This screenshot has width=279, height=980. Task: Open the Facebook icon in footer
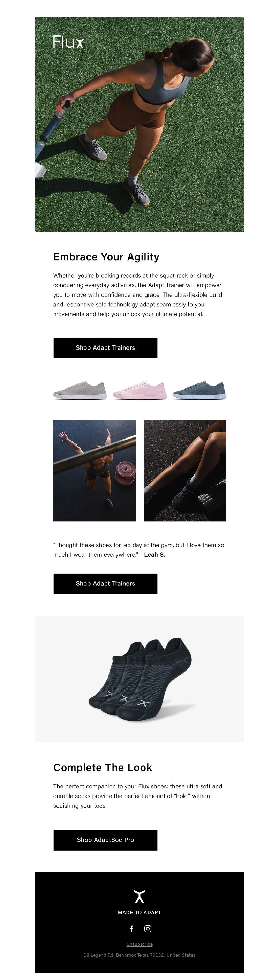point(131,929)
